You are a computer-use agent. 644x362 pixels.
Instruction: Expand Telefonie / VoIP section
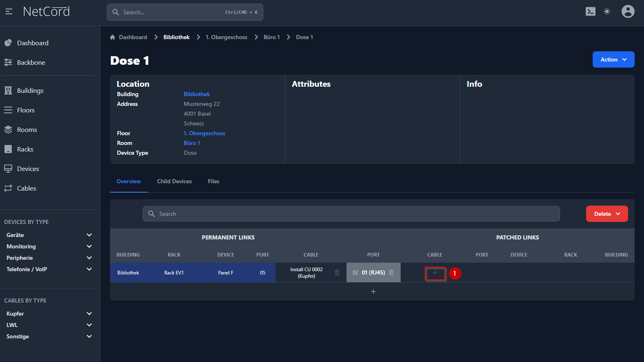(89, 270)
